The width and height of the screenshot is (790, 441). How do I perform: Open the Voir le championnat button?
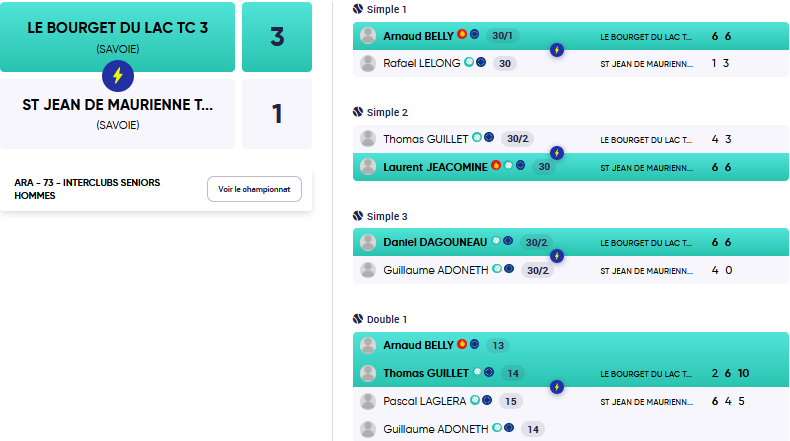click(x=254, y=189)
